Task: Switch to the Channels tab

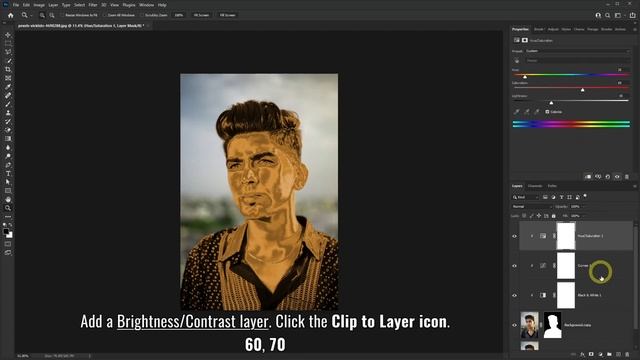Action: (535, 186)
